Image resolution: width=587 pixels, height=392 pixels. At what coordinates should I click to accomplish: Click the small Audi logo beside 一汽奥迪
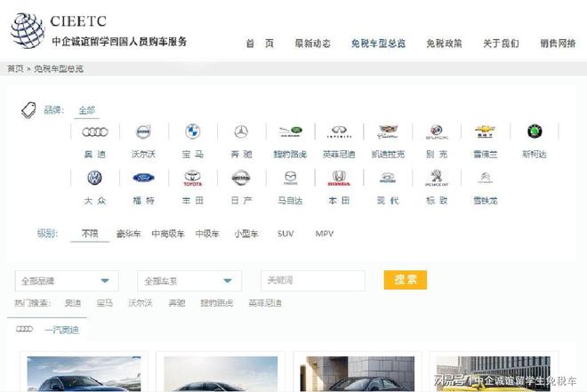[x=24, y=329]
